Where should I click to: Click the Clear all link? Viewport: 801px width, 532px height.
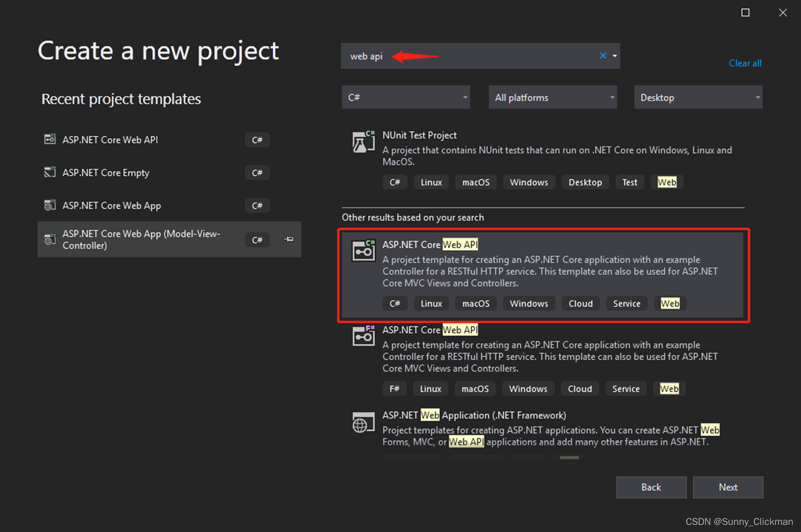point(745,63)
